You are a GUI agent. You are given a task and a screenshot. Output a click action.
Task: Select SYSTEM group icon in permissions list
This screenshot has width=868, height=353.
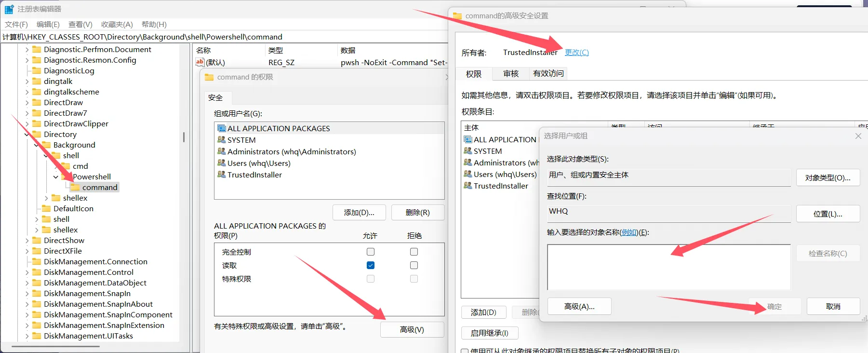[222, 140]
